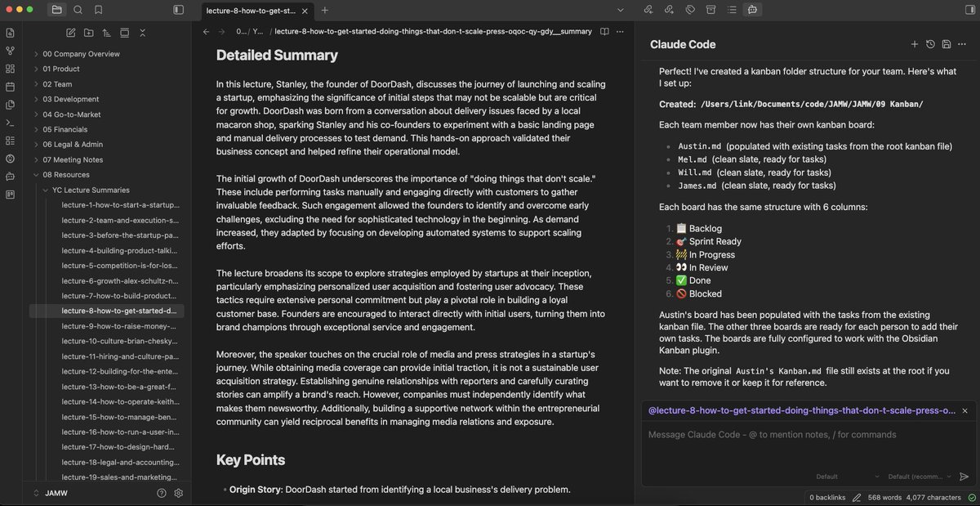This screenshot has height=506, width=980.
Task: Navigate back with the left arrow
Action: (x=204, y=31)
